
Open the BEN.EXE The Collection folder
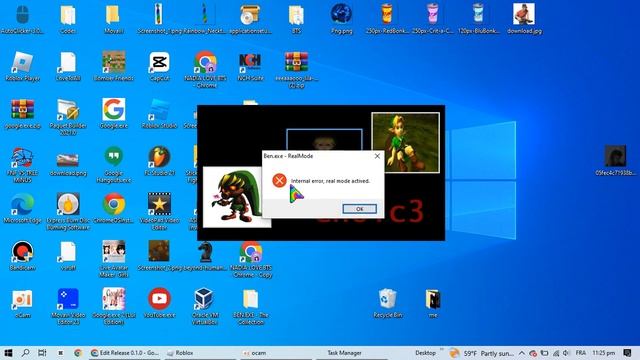[251, 307]
